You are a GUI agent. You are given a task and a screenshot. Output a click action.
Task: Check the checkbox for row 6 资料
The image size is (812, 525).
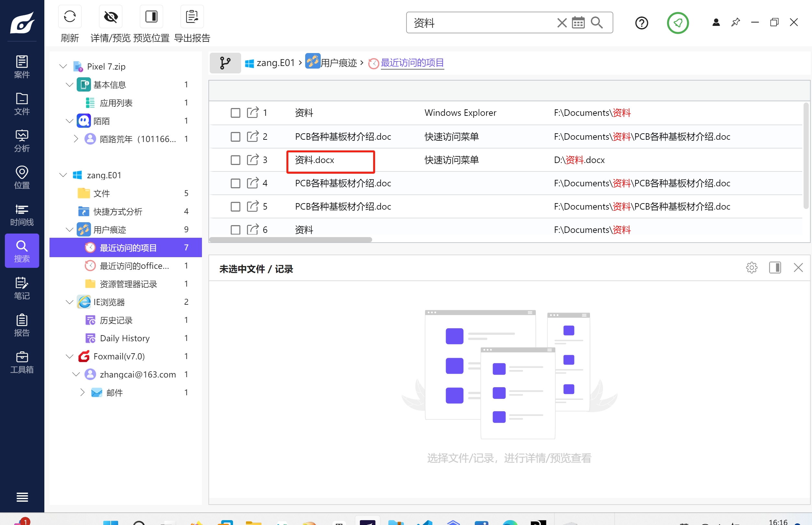coord(235,230)
